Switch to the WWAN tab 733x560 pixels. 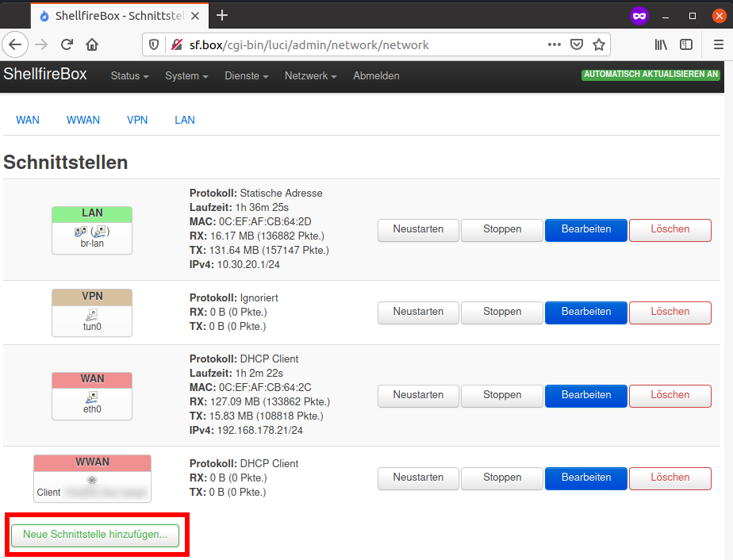[x=83, y=120]
